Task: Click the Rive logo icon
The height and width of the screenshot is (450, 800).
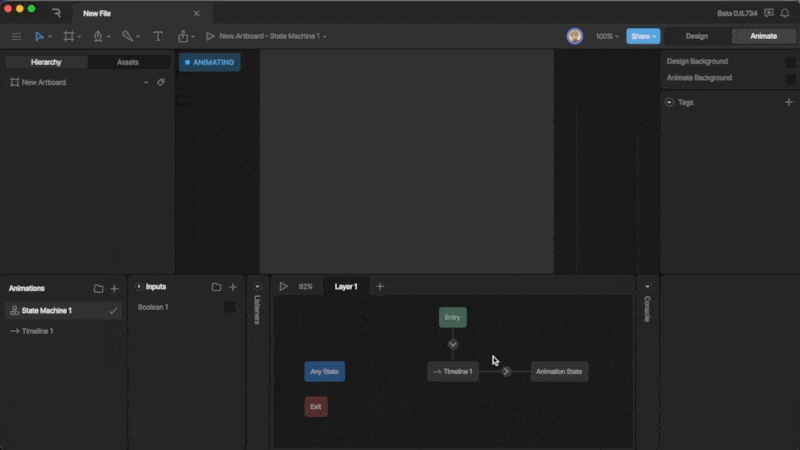Action: click(56, 13)
